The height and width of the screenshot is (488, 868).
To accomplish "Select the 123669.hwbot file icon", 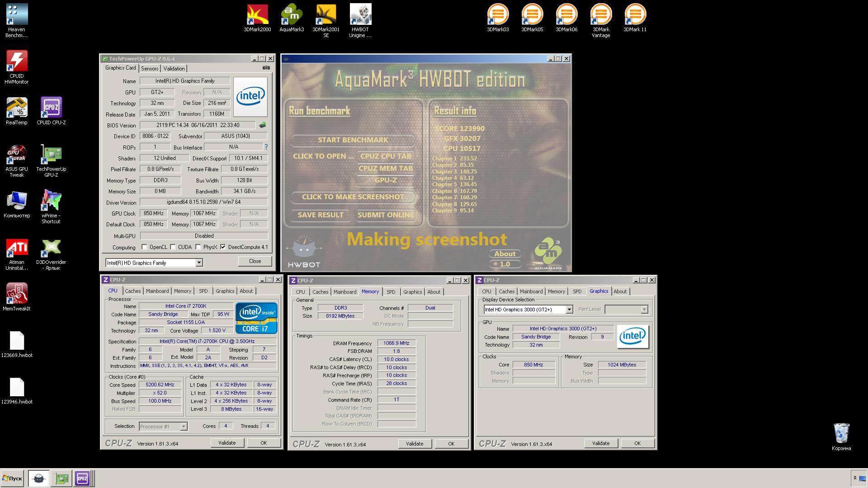I will pyautogui.click(x=17, y=344).
